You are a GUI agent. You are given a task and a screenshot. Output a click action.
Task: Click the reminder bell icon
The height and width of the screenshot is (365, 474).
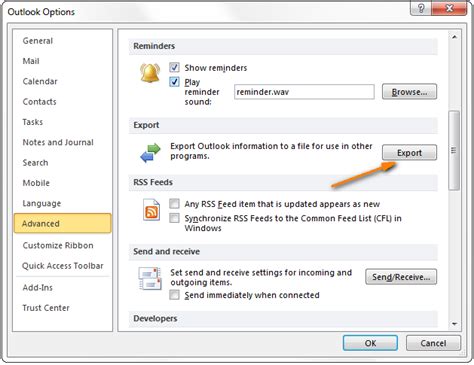150,72
